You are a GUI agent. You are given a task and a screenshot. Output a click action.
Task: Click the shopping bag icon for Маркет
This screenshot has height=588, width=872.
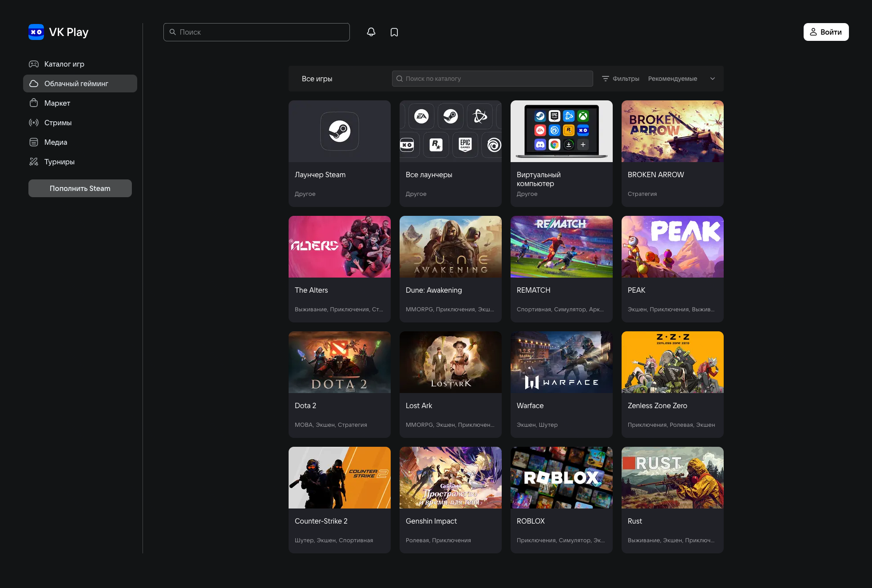tap(34, 103)
